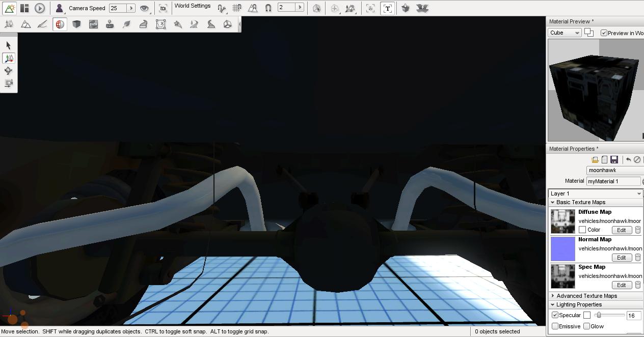Open the World Settings label
Screen dimensions: 644x337
[x=193, y=6]
